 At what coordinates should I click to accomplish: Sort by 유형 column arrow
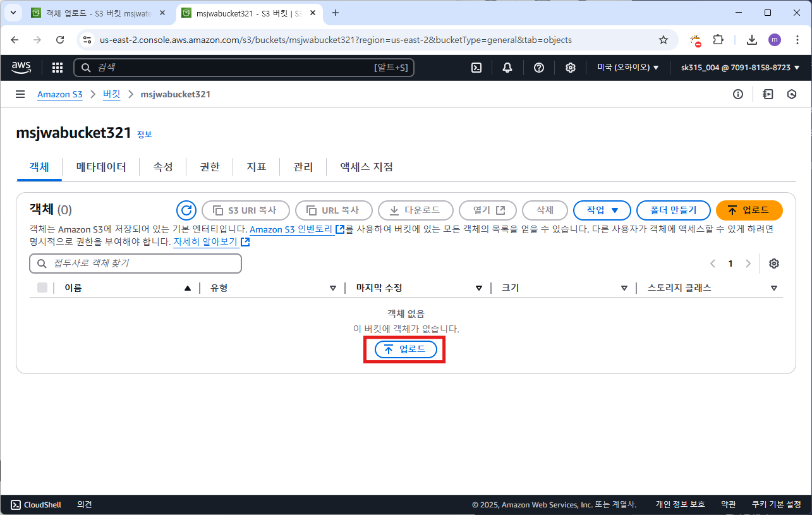[333, 288]
